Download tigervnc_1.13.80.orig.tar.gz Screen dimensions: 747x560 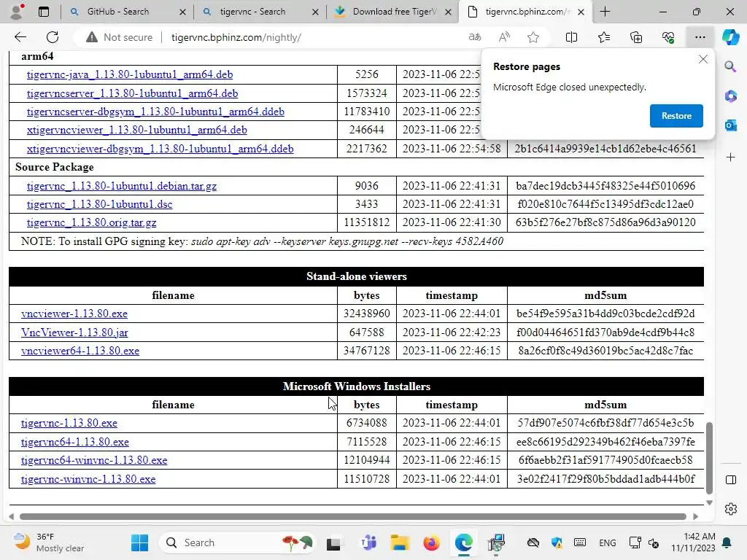pyautogui.click(x=91, y=222)
